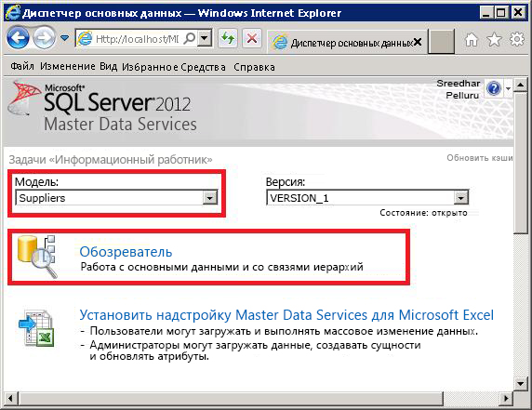532x410 pixels.
Task: Open the Tools gear icon
Action: coord(517,39)
